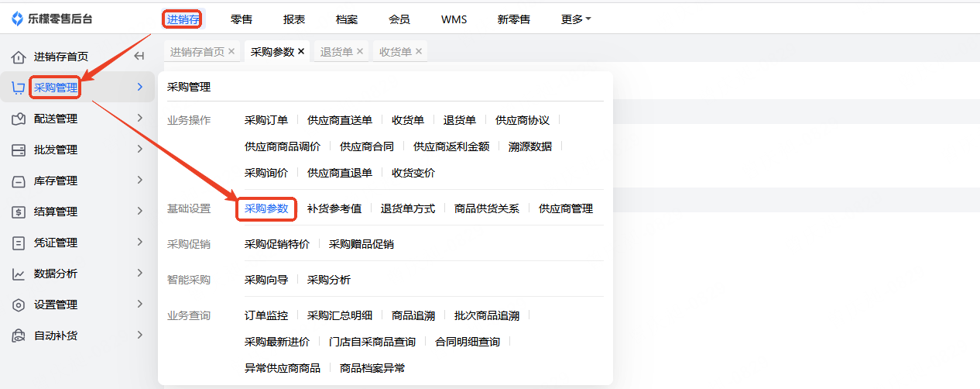This screenshot has width=980, height=389.
Task: Click the 设置管理 hexagon icon
Action: pos(19,305)
